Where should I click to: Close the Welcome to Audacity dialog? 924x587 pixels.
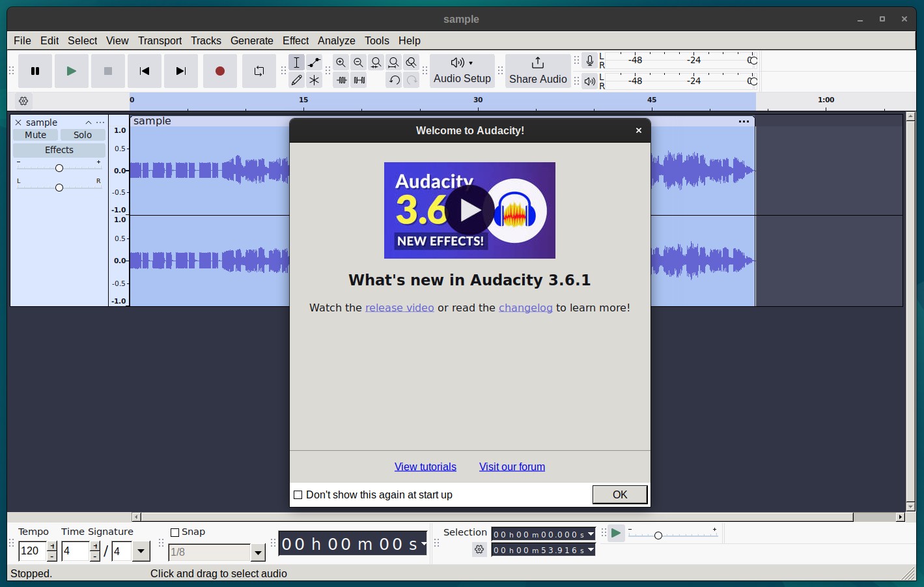[639, 130]
